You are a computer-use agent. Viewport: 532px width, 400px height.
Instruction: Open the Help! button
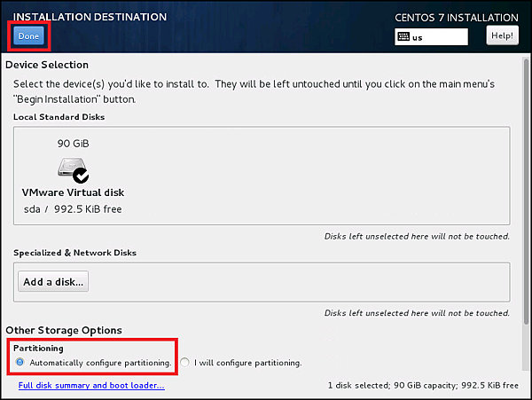(x=502, y=35)
